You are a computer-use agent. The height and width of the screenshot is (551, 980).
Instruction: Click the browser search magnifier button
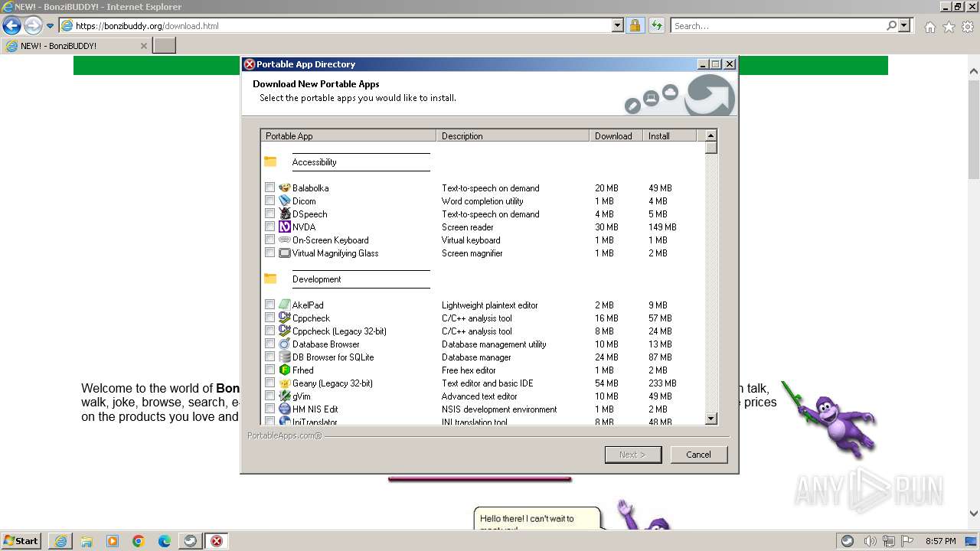click(x=891, y=26)
